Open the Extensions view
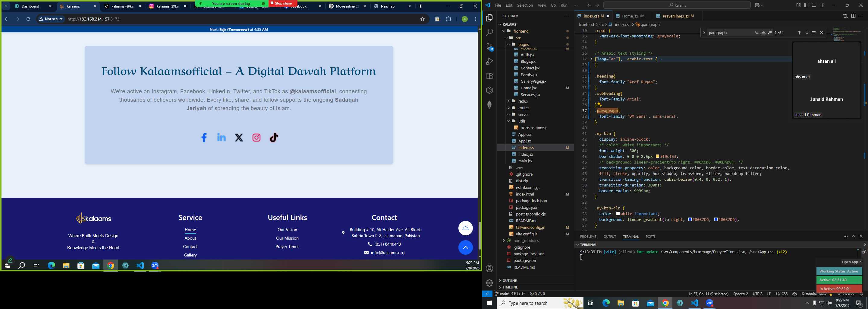Screen dimensions: 868x309 click(489, 76)
